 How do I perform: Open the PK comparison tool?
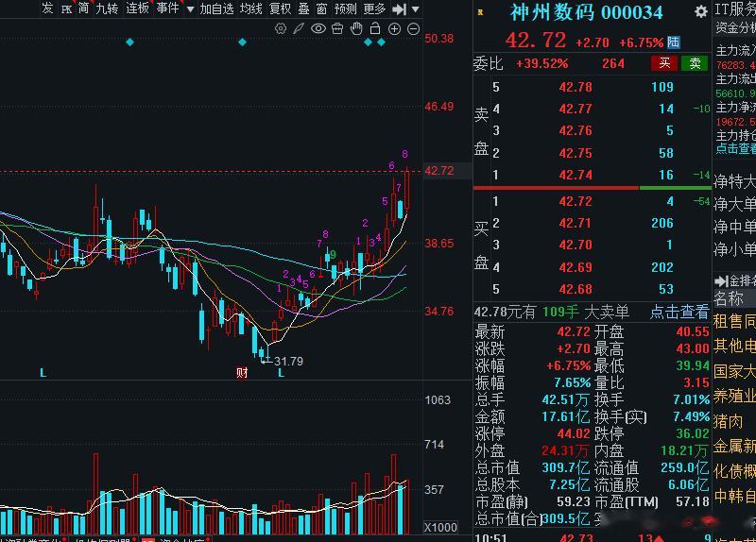click(66, 9)
